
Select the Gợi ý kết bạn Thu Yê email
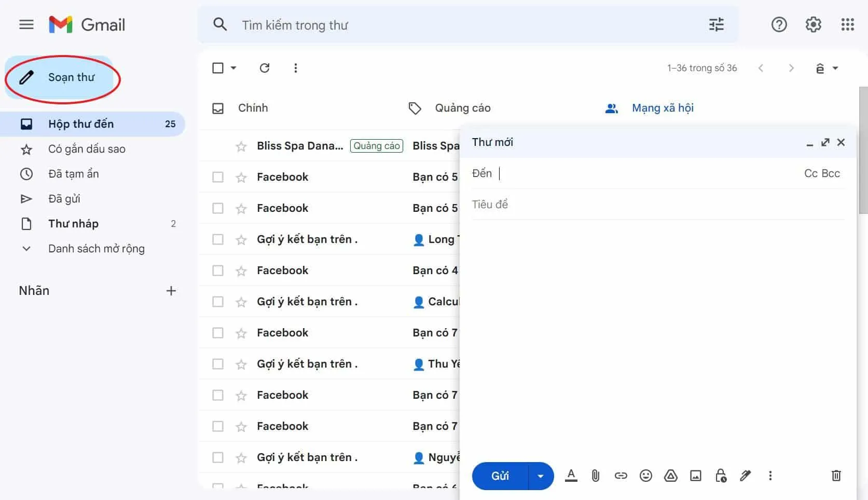pyautogui.click(x=218, y=364)
